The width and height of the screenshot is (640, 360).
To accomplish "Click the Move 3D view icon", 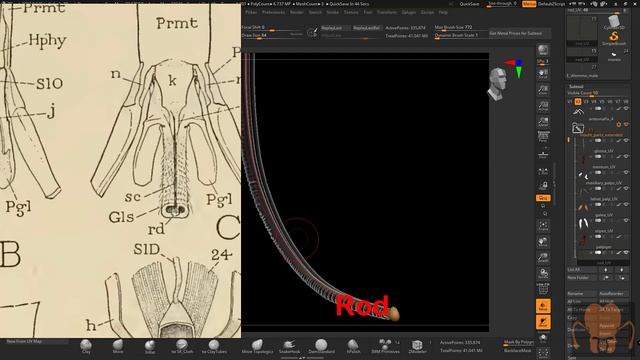I will click(x=543, y=242).
